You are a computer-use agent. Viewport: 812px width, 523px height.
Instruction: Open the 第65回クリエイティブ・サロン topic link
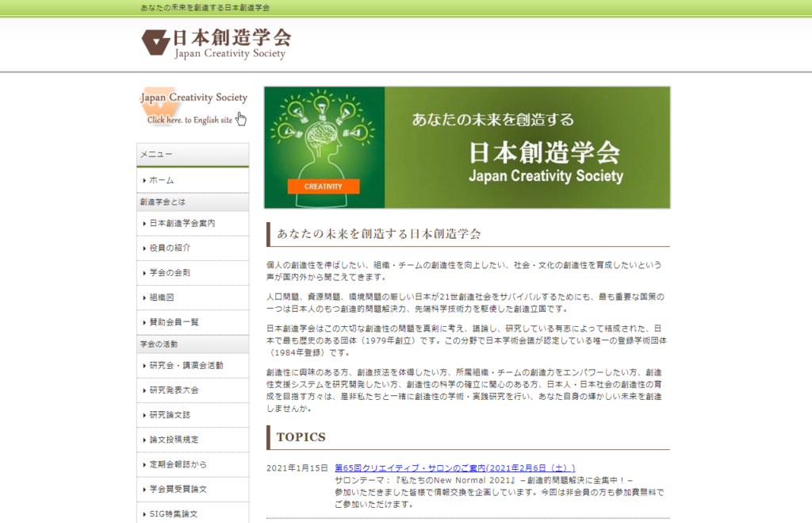[x=455, y=468]
